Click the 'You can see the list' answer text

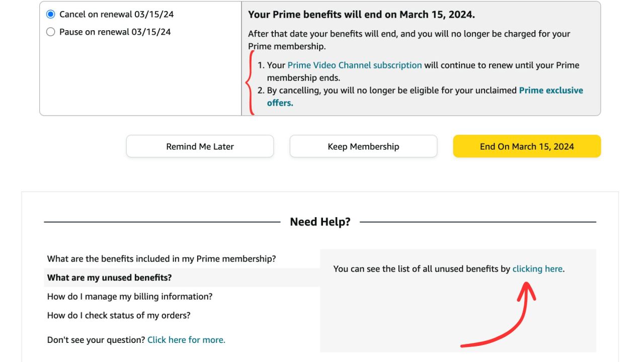(x=422, y=269)
